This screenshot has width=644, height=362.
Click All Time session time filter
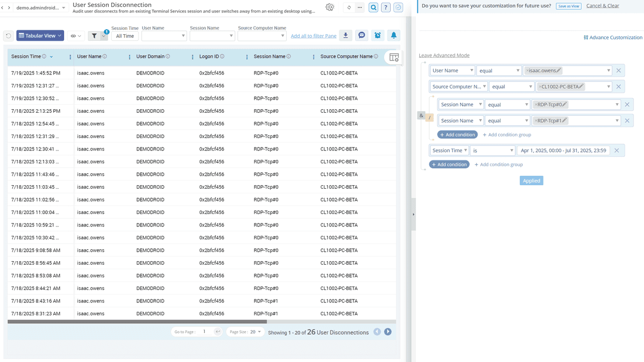[x=125, y=36]
